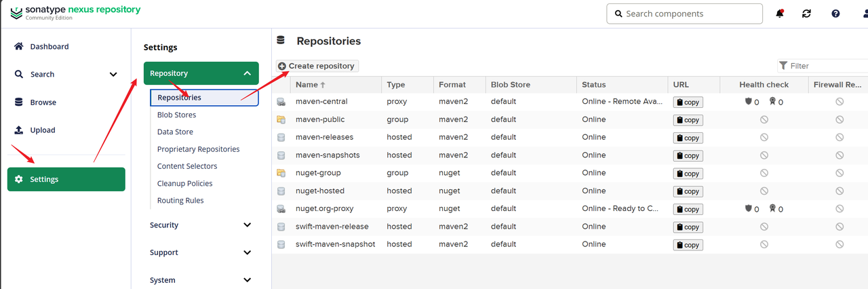Open Blob Stores in settings menu
868x289 pixels.
click(176, 115)
